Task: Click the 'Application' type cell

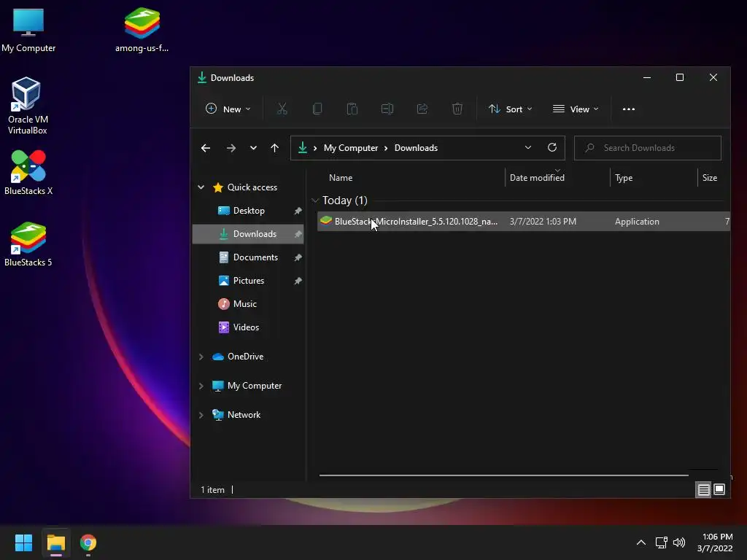Action: click(x=637, y=222)
